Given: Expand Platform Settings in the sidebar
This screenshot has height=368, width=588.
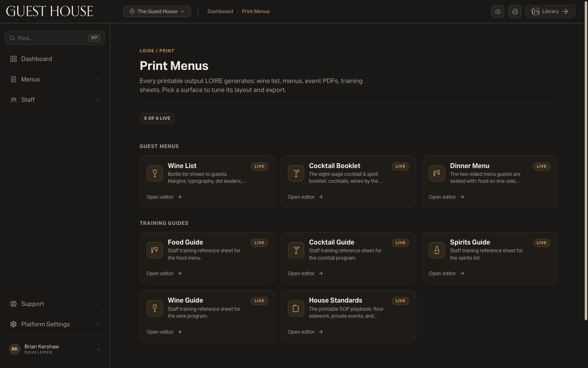Looking at the screenshot, I should click(55, 324).
